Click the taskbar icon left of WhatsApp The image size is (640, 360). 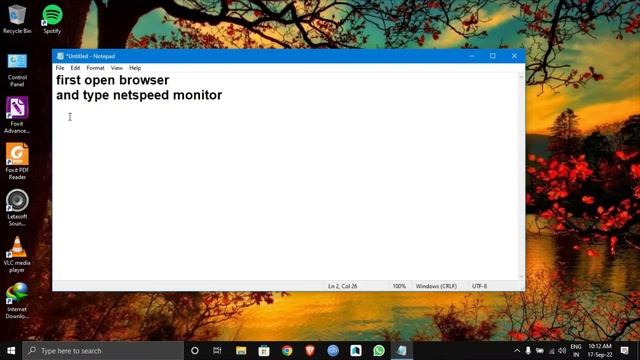pos(356,351)
